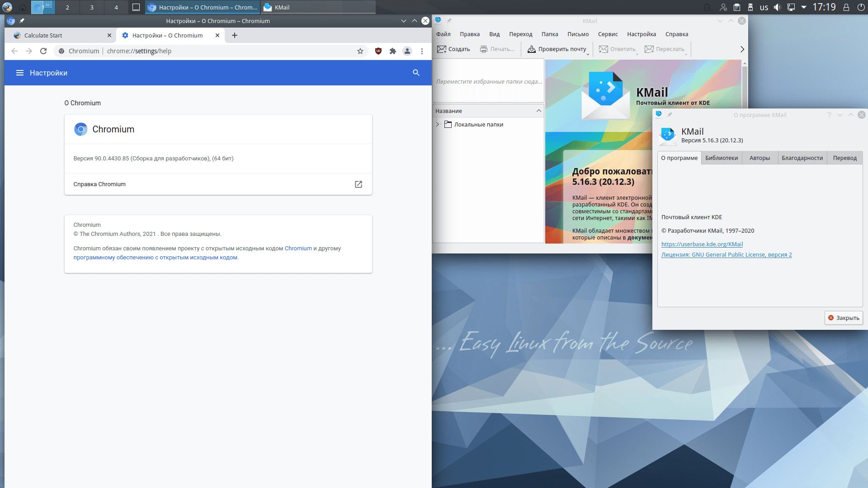Open the userbase.kde.org/KMail link
The height and width of the screenshot is (488, 868).
coord(702,244)
